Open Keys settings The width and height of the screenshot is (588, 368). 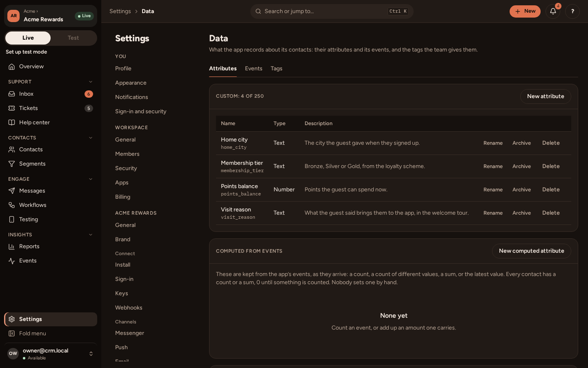click(x=122, y=294)
